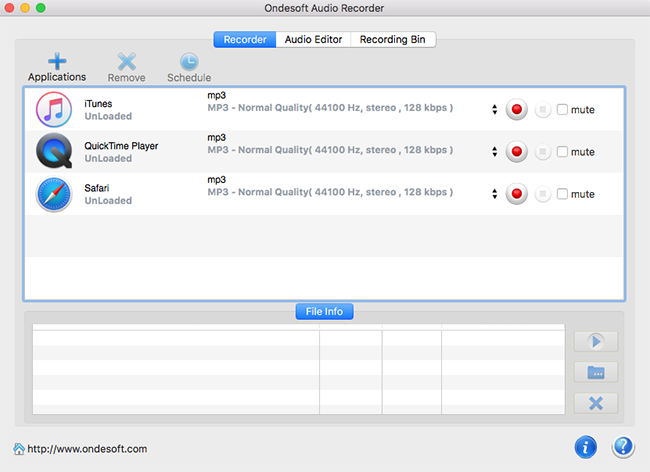Image resolution: width=650 pixels, height=472 pixels.
Task: Click the Safari MP3 Normal Quality text
Action: coord(330,192)
